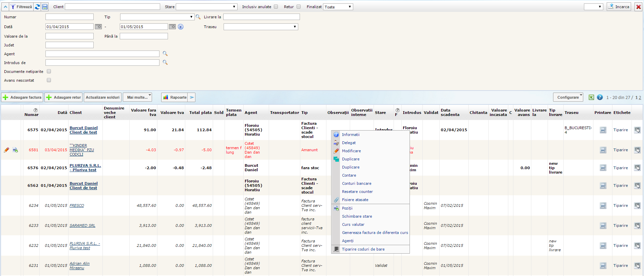The width and height of the screenshot is (644, 276).
Task: Click the refresh arrows icon beside Filtrează
Action: [x=37, y=7]
